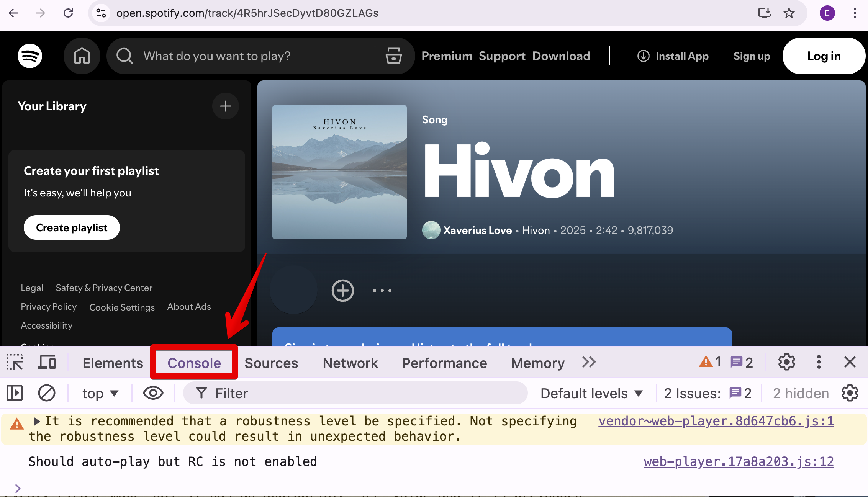Switch to the Network tab
Viewport: 868px width, 497px height.
350,363
